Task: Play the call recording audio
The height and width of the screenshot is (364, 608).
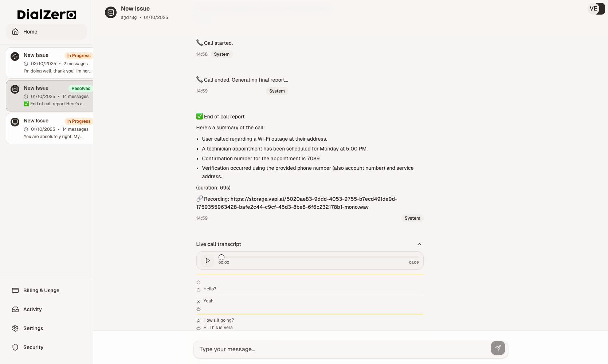Action: coord(208,261)
